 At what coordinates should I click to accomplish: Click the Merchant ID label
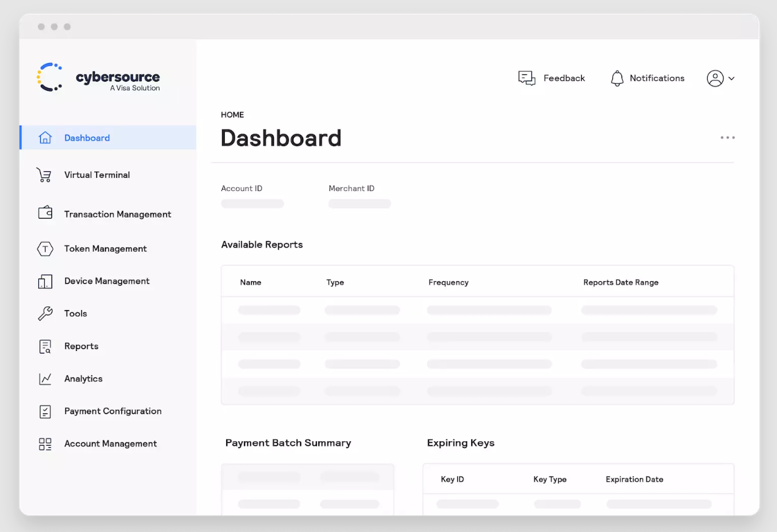click(351, 188)
